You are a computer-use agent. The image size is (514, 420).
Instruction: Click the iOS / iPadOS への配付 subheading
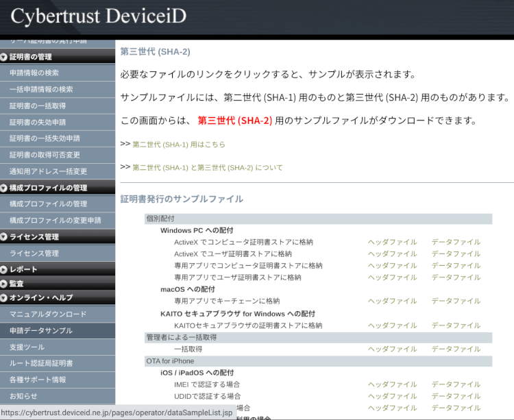point(197,373)
